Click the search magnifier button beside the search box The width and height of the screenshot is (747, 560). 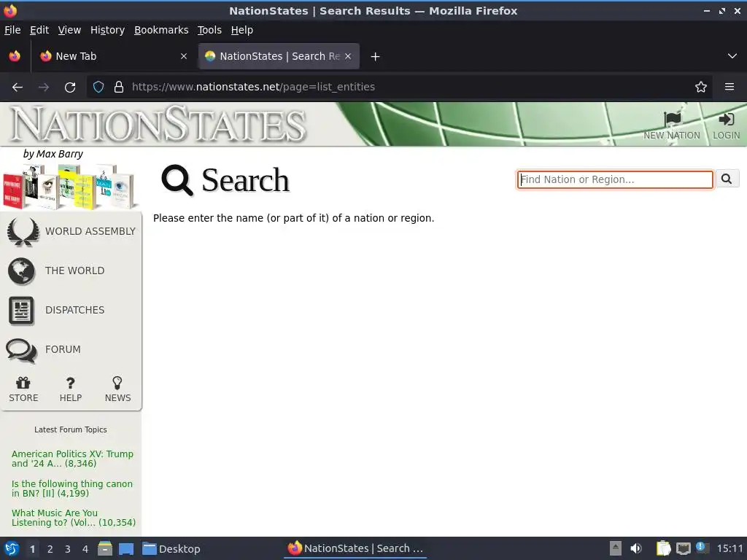727,179
